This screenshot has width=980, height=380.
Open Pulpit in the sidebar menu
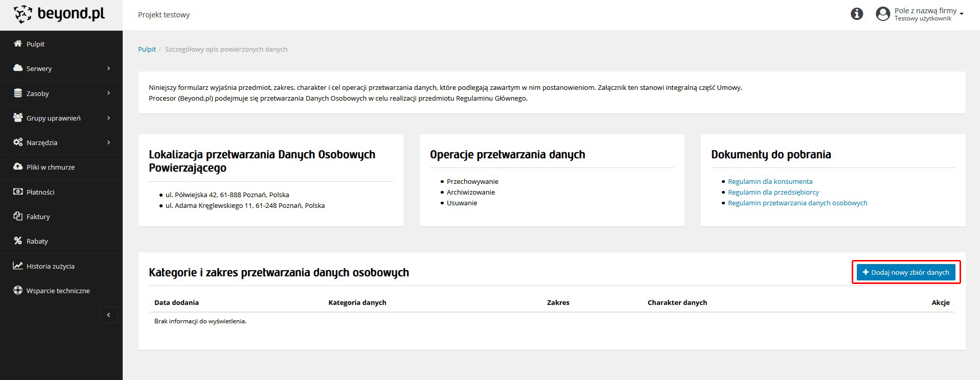61,44
